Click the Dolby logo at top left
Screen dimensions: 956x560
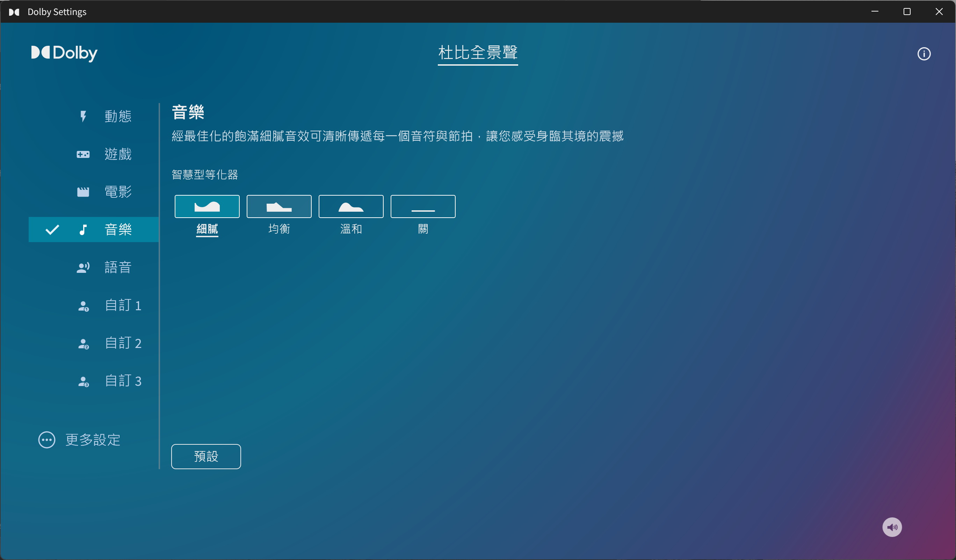[x=64, y=53]
